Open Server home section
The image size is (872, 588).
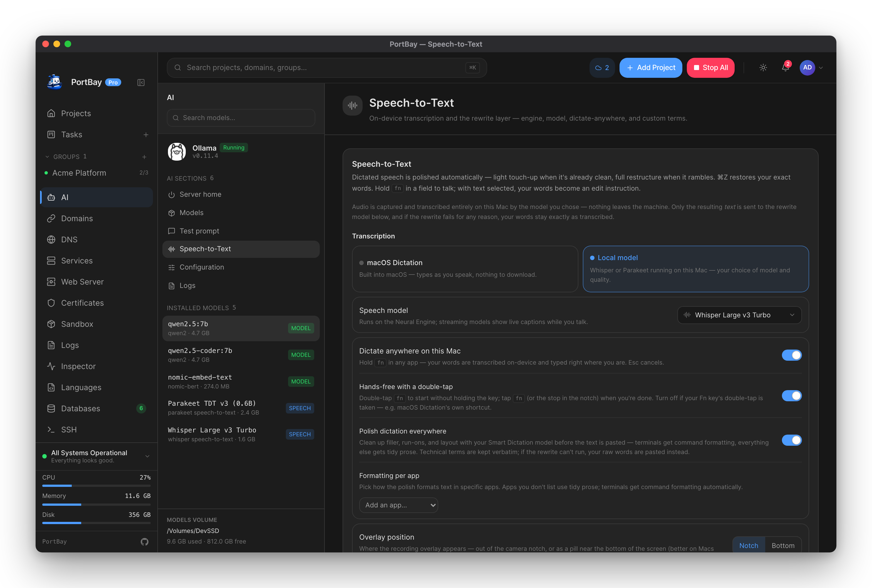pyautogui.click(x=241, y=195)
